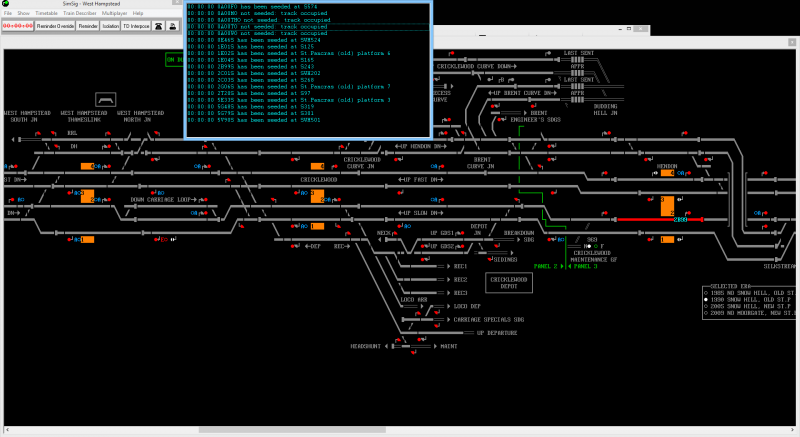The height and width of the screenshot is (437, 800).
Task: Click the 'DOWN CARRIAGE LOOP' label
Action: [163, 199]
